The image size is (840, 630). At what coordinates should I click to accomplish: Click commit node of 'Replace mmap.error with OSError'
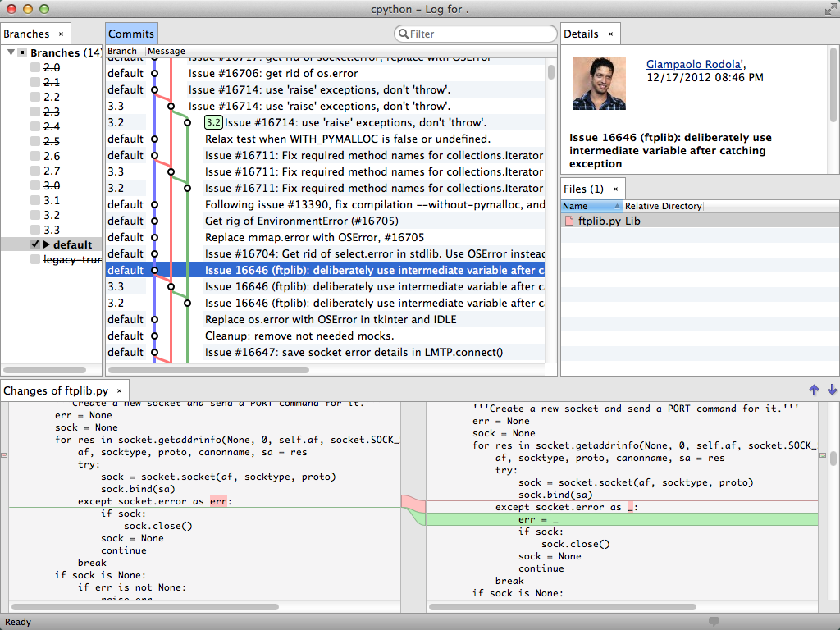coord(154,237)
